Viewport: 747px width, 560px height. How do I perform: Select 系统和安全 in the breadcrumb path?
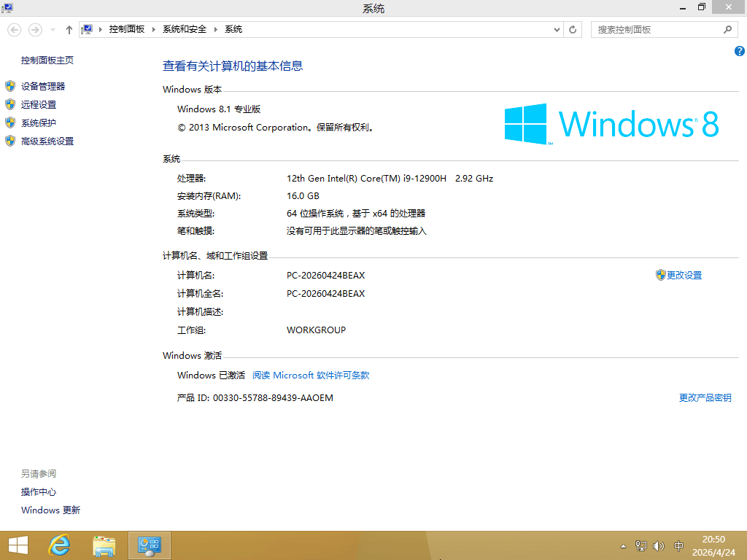(x=185, y=30)
